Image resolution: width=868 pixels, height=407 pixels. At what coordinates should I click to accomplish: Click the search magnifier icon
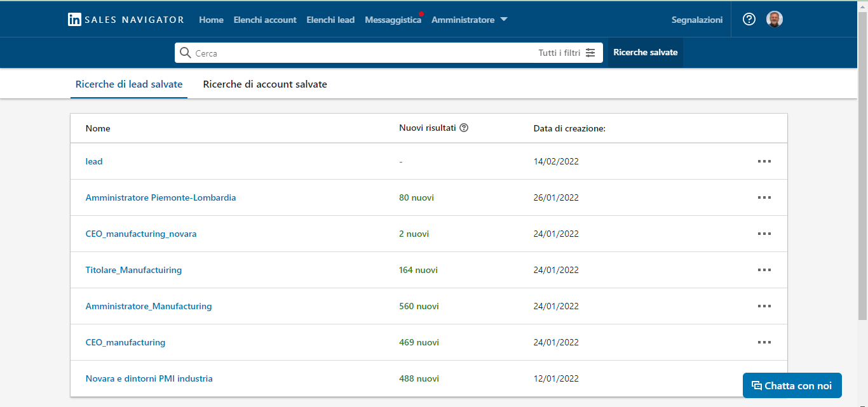[x=186, y=53]
